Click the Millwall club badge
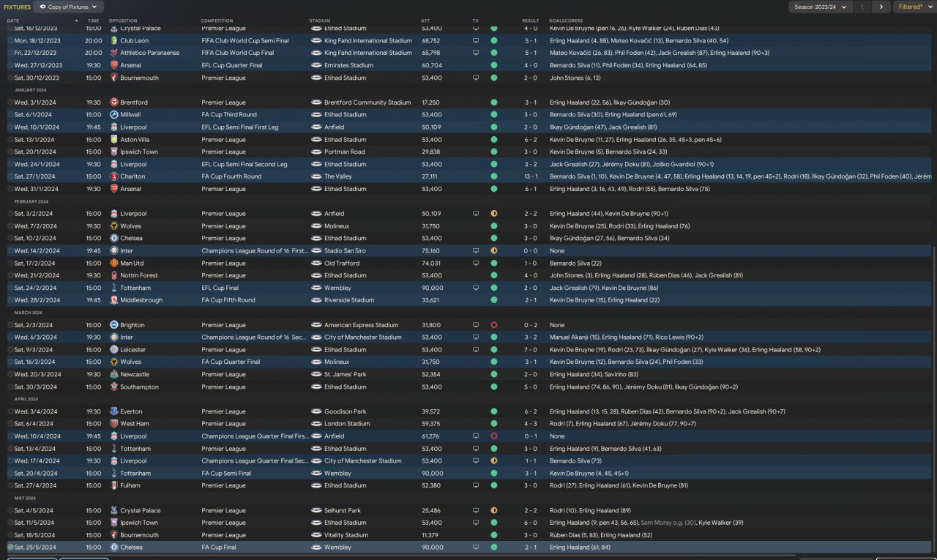The image size is (937, 560). (x=113, y=115)
